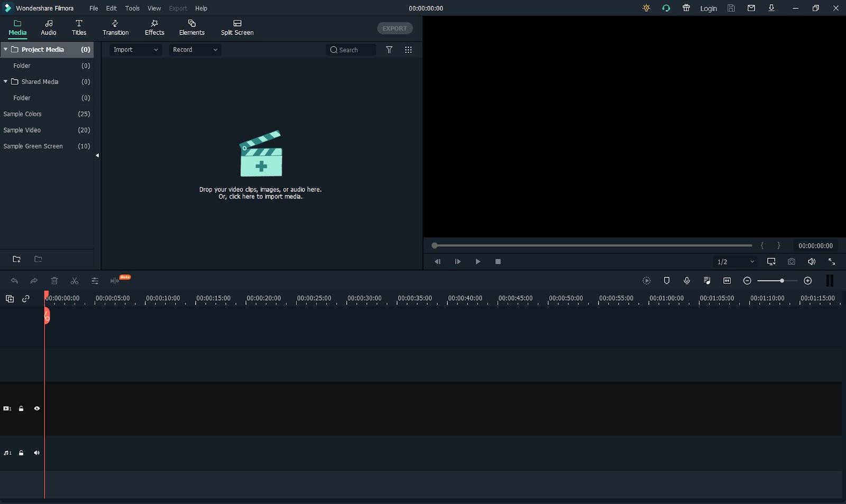Open the preview quality 1/2 dropdown

(735, 262)
